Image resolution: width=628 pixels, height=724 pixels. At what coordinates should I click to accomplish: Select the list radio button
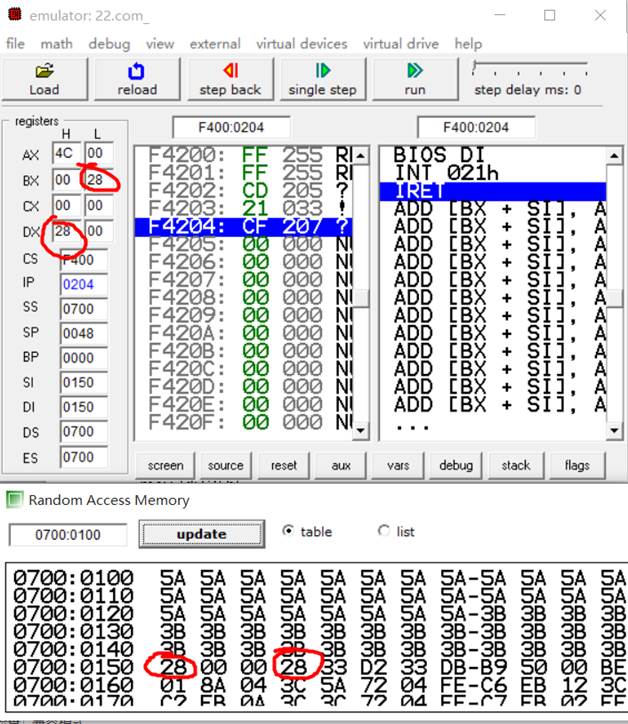point(383,532)
